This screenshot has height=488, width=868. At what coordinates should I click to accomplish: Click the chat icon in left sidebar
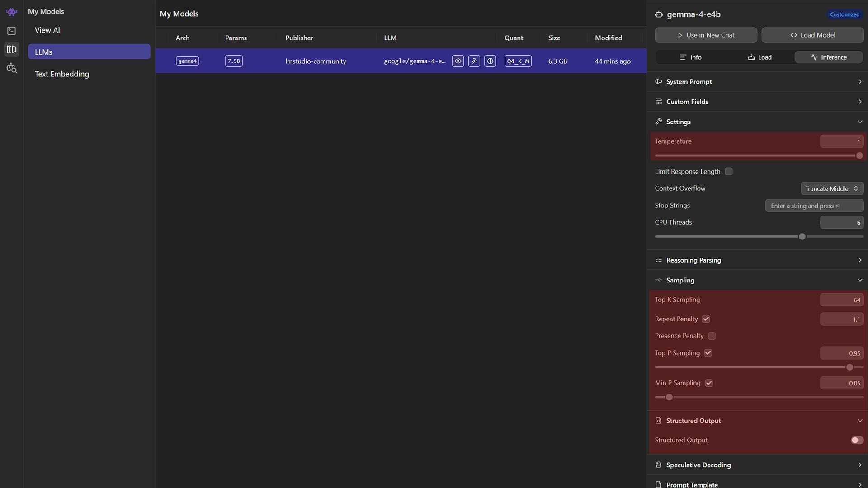[11, 31]
